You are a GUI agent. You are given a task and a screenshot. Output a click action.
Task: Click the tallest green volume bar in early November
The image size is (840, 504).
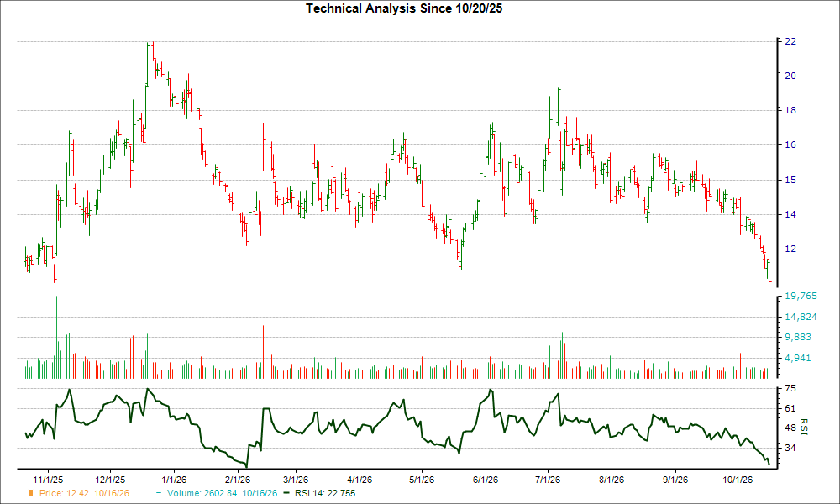(57, 338)
